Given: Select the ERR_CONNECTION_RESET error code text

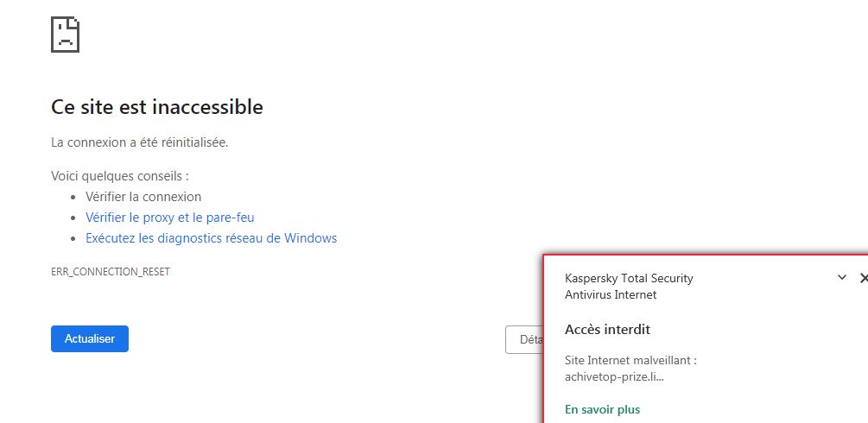Looking at the screenshot, I should (111, 271).
